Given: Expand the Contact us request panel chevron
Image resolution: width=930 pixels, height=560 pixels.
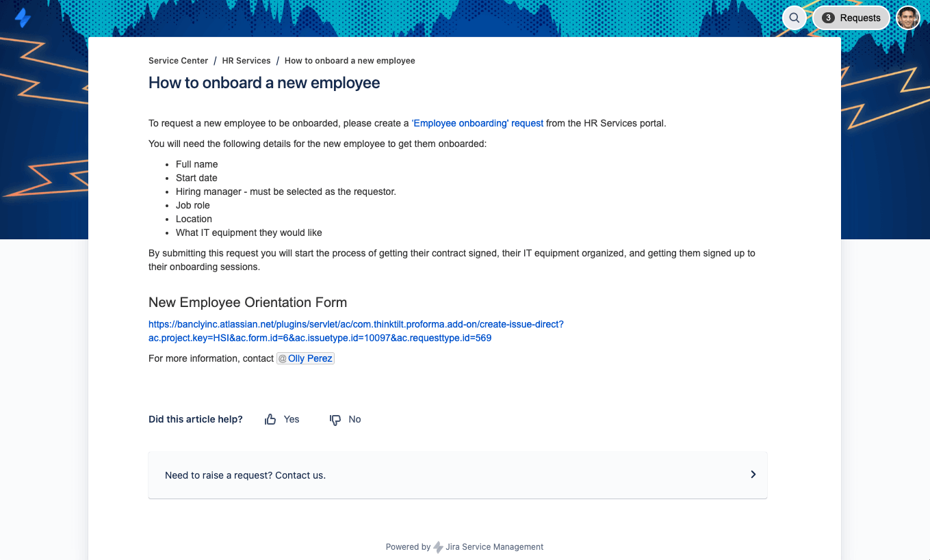Looking at the screenshot, I should point(753,474).
